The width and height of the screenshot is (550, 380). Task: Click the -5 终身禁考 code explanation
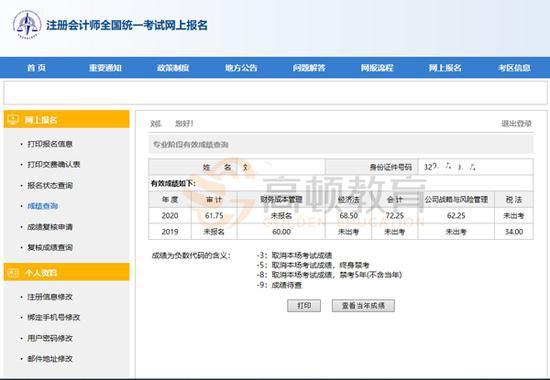[x=313, y=265]
